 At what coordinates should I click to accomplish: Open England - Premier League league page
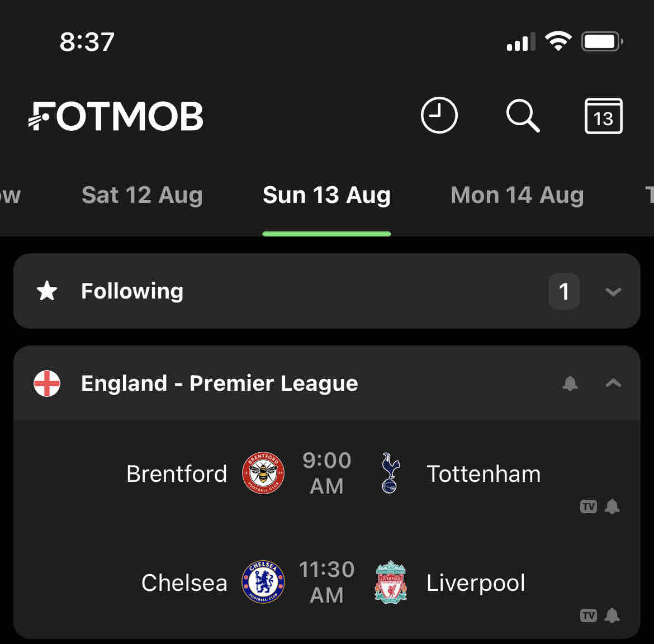pos(219,383)
